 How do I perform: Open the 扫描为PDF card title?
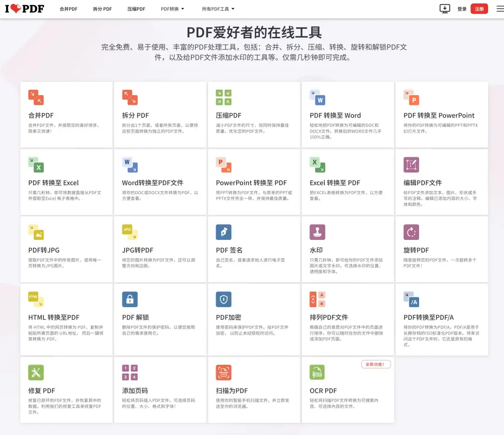pyautogui.click(x=232, y=391)
